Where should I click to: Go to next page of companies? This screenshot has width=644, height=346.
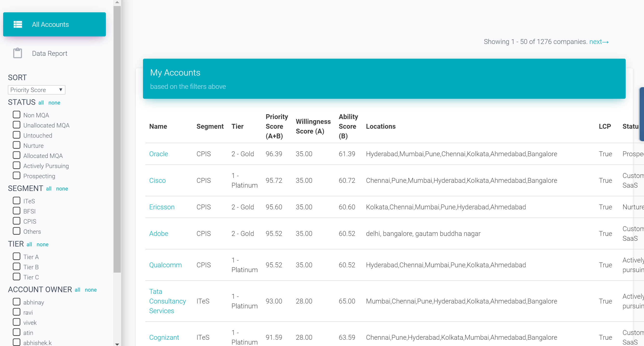coord(599,42)
